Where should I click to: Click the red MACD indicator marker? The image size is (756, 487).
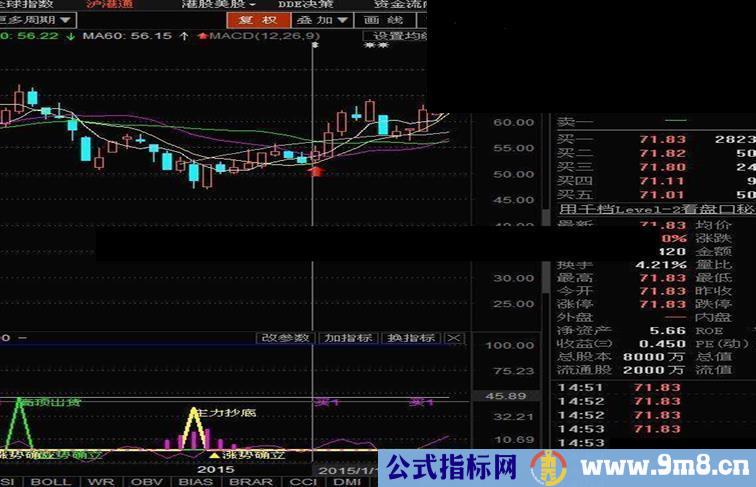tap(204, 36)
